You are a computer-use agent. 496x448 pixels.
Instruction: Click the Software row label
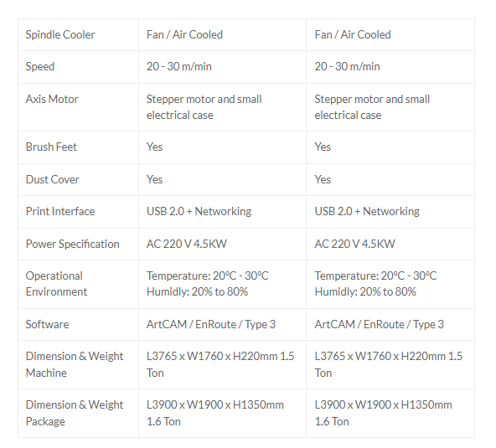[x=47, y=324]
